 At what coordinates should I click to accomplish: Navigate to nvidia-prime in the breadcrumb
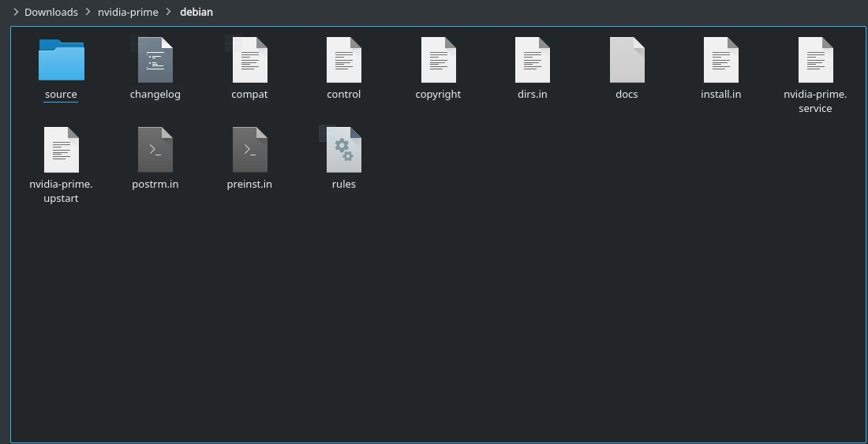click(x=128, y=12)
